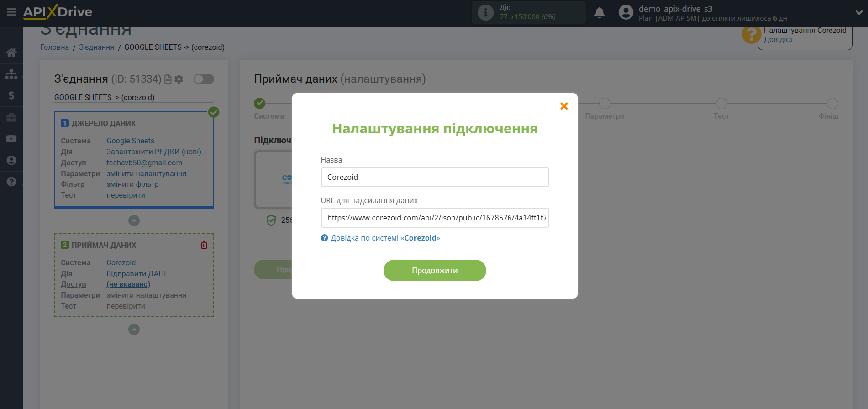Open the connection settings gear icon
Image resolution: width=868 pixels, height=409 pixels.
point(179,79)
